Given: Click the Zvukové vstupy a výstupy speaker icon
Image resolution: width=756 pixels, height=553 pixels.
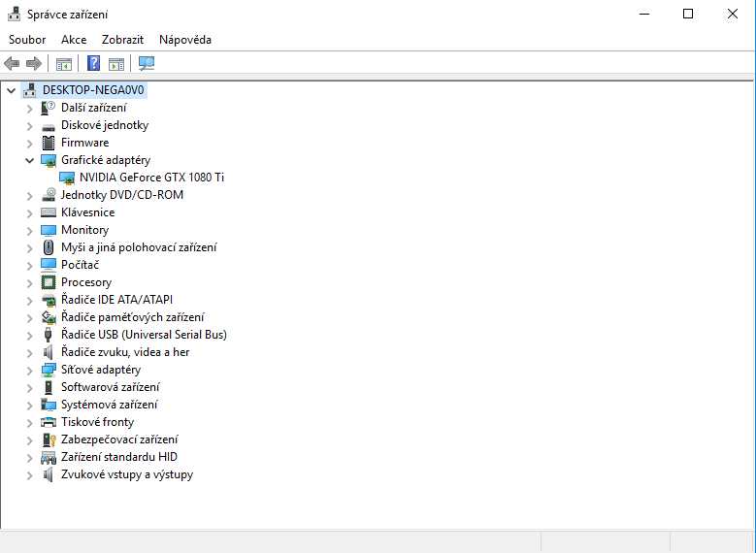Looking at the screenshot, I should coord(48,474).
